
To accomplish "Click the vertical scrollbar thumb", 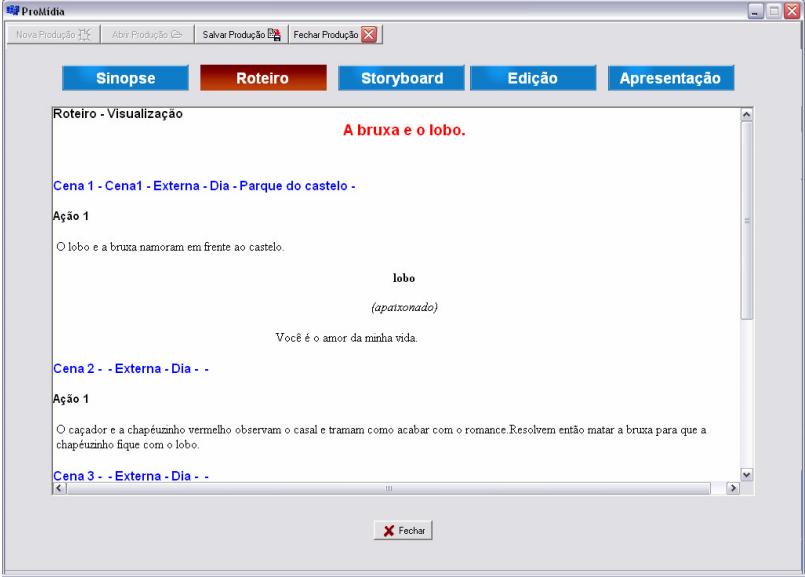I will pos(744,220).
